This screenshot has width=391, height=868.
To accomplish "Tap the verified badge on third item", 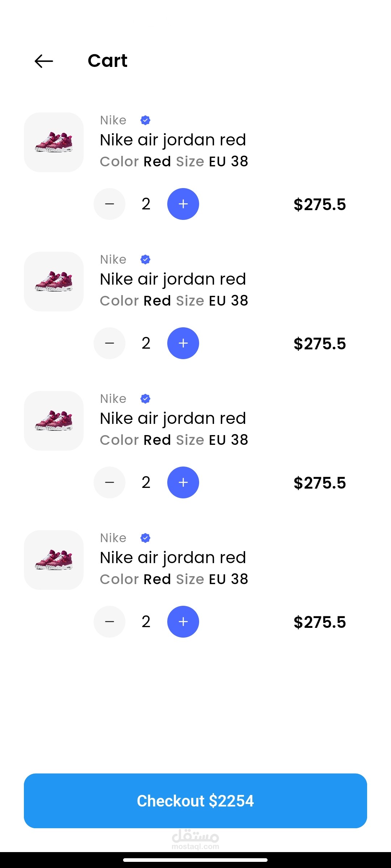I will click(145, 399).
